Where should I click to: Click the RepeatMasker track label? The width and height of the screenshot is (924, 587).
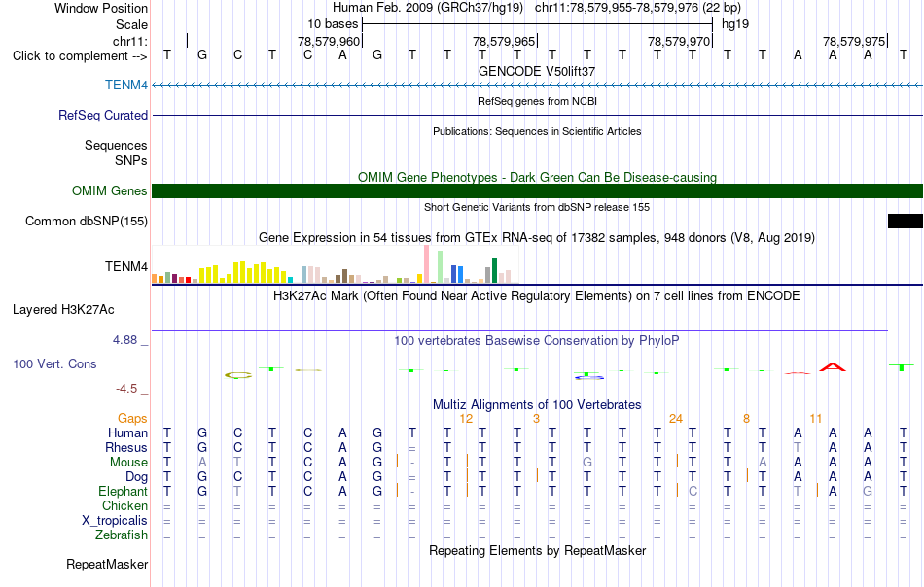(107, 564)
